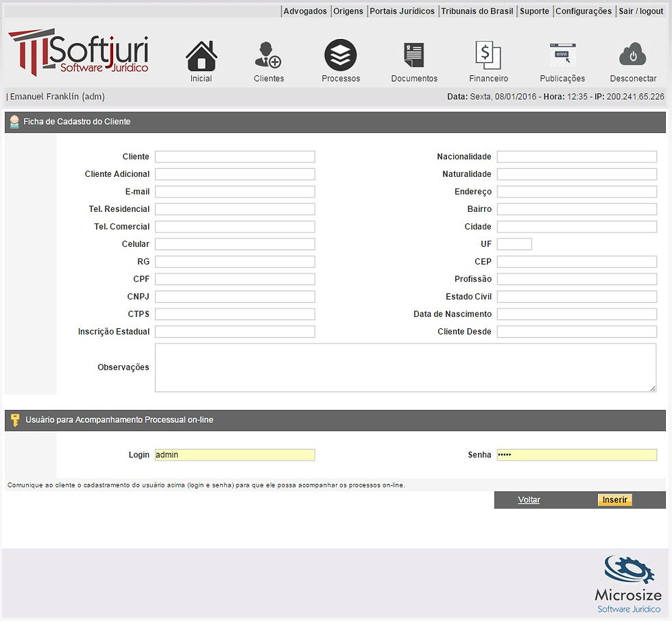Focus the Bairro field
The width and height of the screenshot is (672, 621).
(x=577, y=209)
